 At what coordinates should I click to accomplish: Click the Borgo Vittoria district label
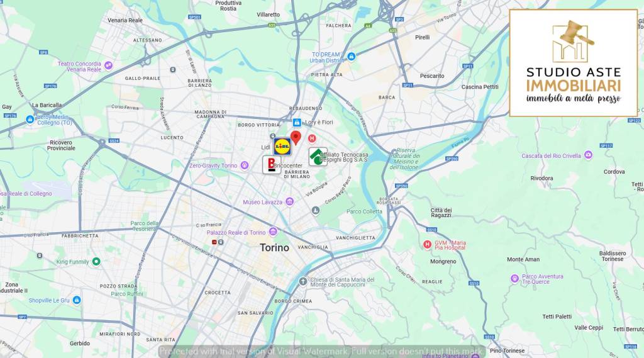pyautogui.click(x=258, y=125)
